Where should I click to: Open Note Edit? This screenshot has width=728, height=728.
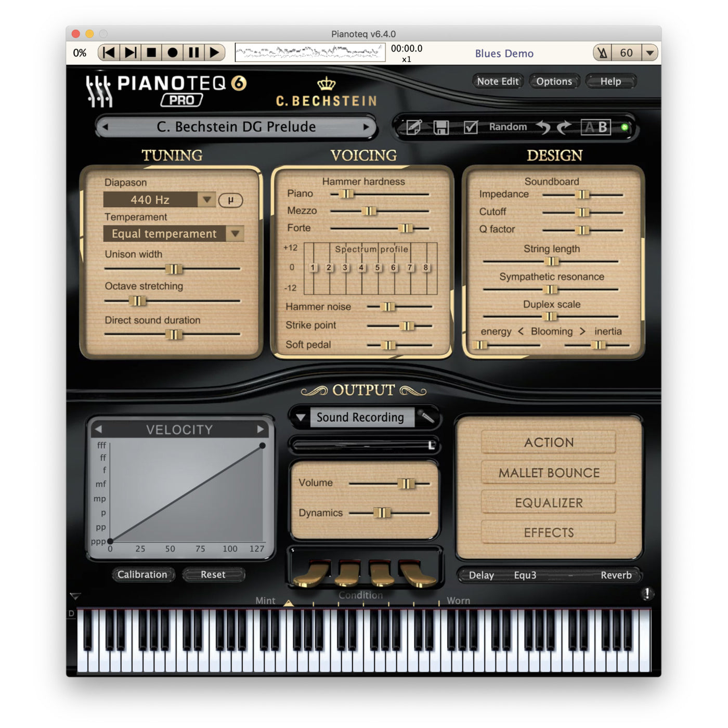point(497,81)
